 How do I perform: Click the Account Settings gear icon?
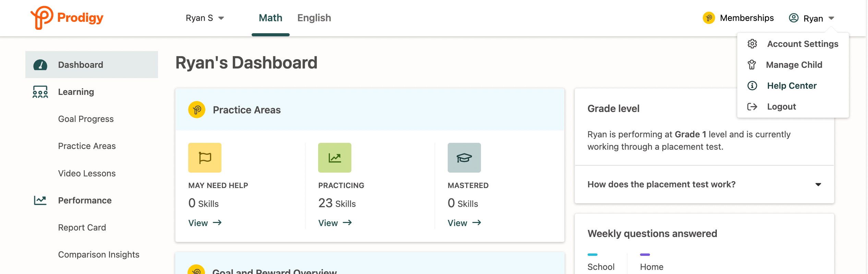(752, 44)
